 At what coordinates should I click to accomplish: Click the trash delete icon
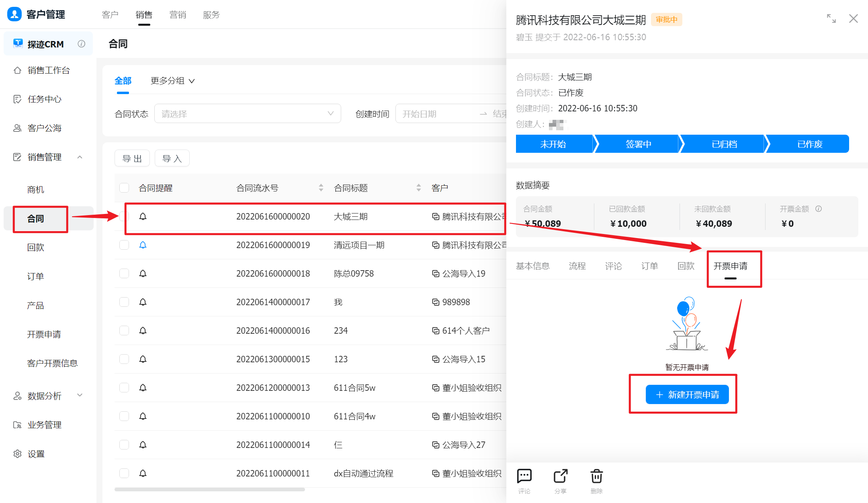click(x=596, y=477)
